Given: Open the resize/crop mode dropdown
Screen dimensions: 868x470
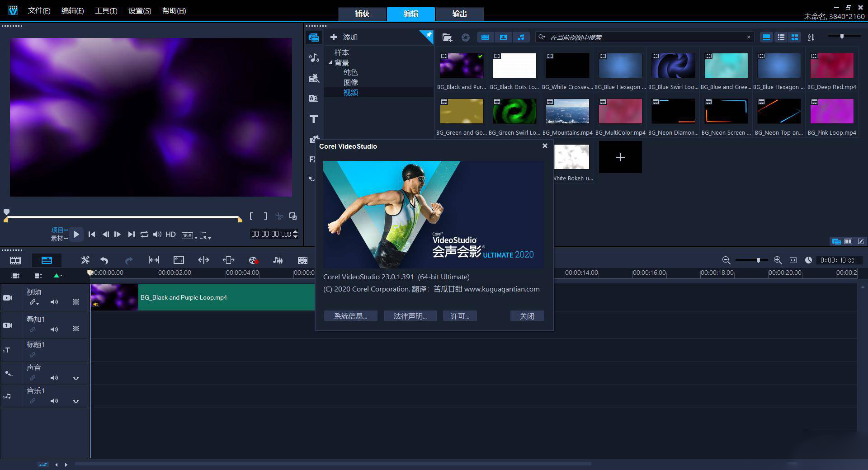Looking at the screenshot, I should pyautogui.click(x=205, y=235).
